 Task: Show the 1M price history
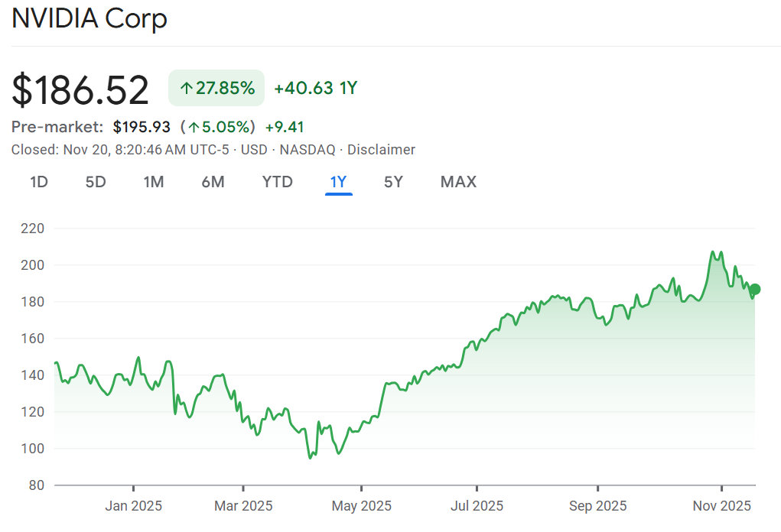(x=154, y=182)
